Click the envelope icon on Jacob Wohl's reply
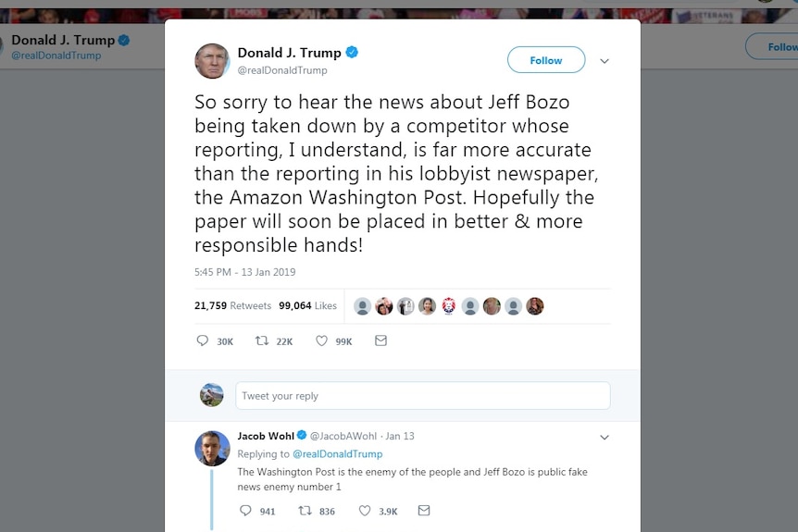 tap(424, 510)
